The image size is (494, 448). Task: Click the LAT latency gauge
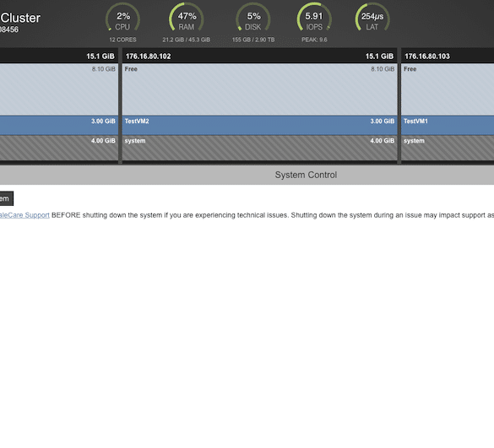coord(372,18)
